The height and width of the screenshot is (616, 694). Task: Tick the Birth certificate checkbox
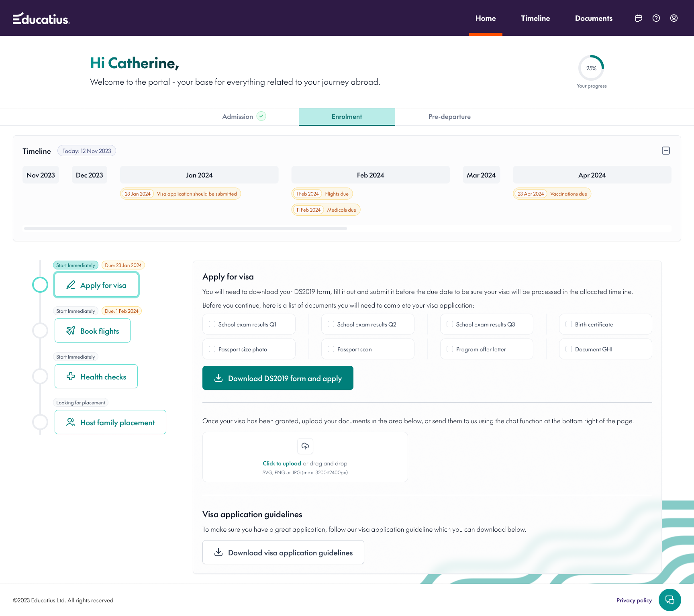point(569,324)
